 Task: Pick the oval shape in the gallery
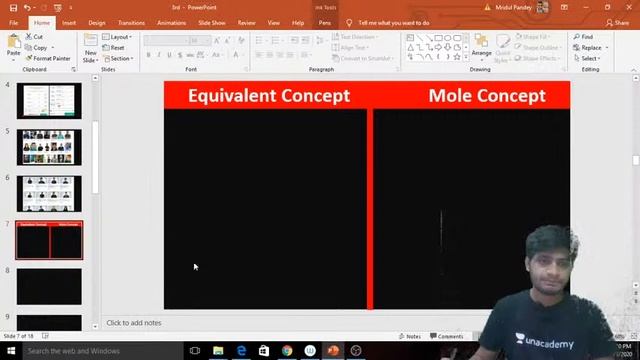(448, 38)
